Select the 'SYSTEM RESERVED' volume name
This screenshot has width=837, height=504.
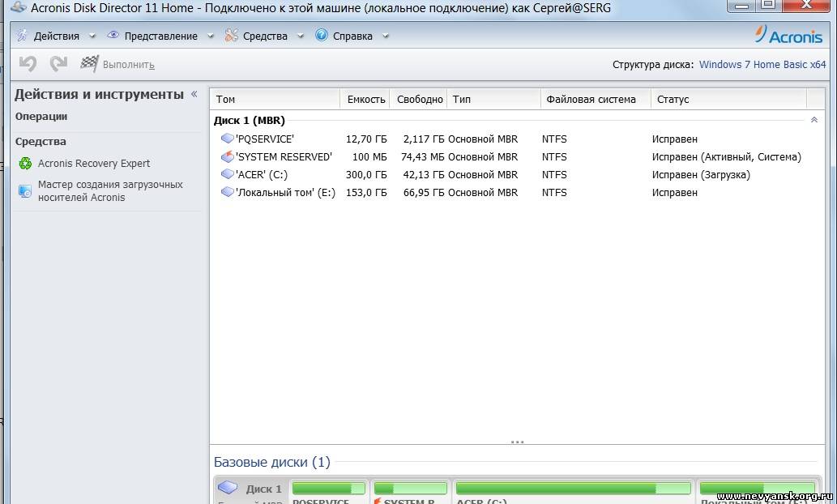point(284,157)
